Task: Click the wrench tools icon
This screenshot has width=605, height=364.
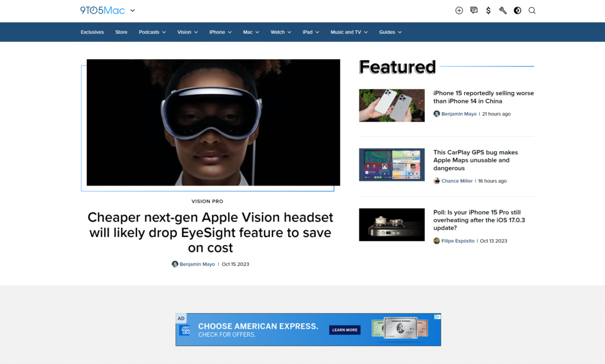Action: (503, 11)
